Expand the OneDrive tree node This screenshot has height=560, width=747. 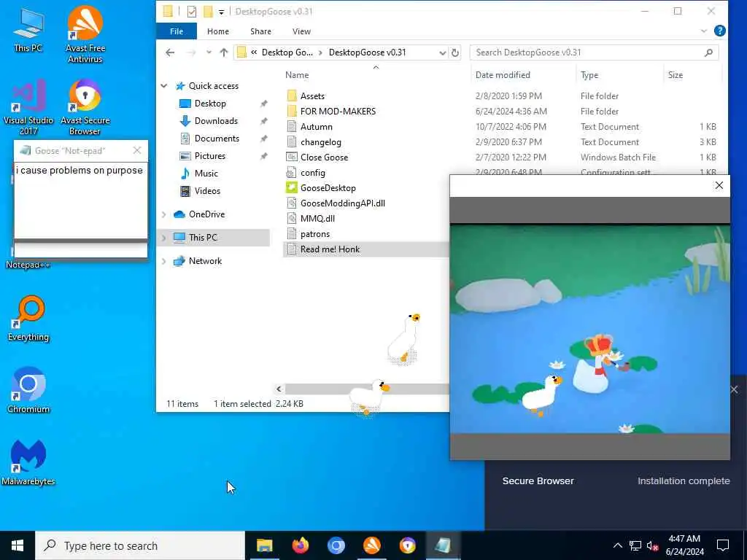click(164, 214)
